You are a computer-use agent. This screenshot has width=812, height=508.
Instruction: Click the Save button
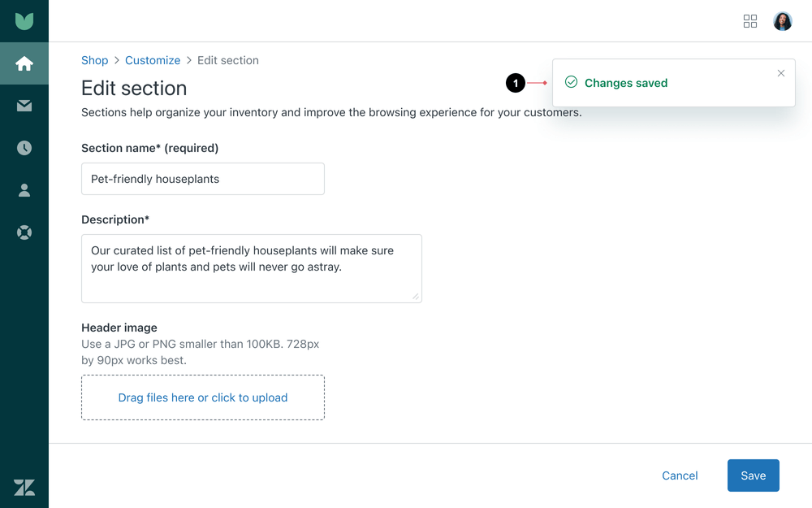(753, 475)
